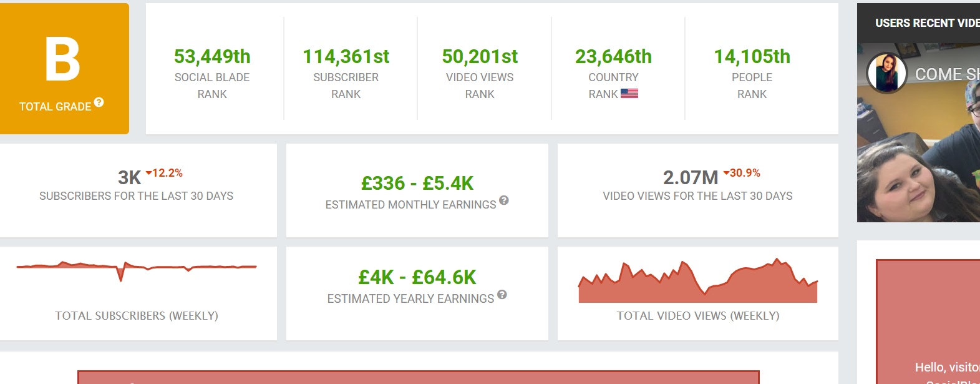Click the £4K - £64.6K yearly earnings
Screen dimensions: 980x384
417,277
